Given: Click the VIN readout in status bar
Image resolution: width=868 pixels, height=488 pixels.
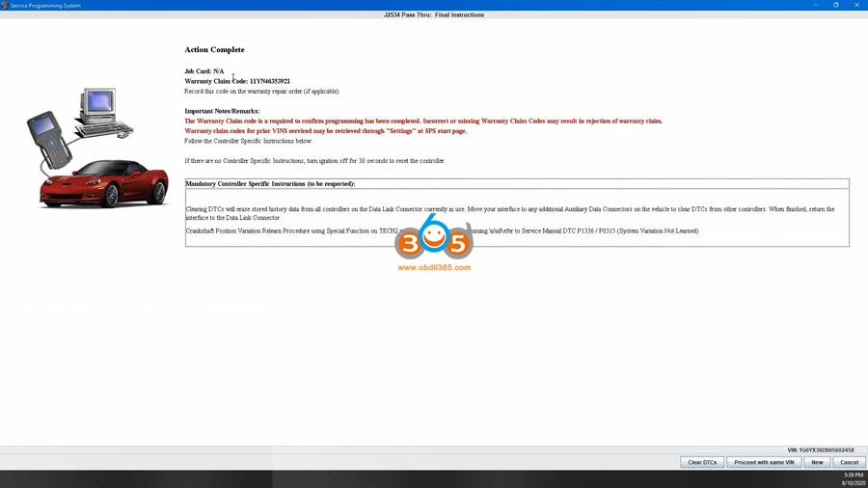Looking at the screenshot, I should [x=821, y=450].
